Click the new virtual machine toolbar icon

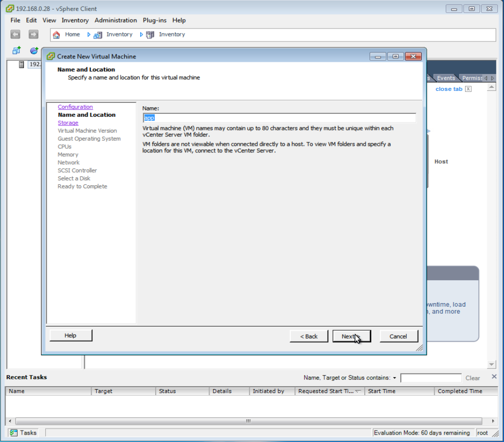click(x=16, y=50)
